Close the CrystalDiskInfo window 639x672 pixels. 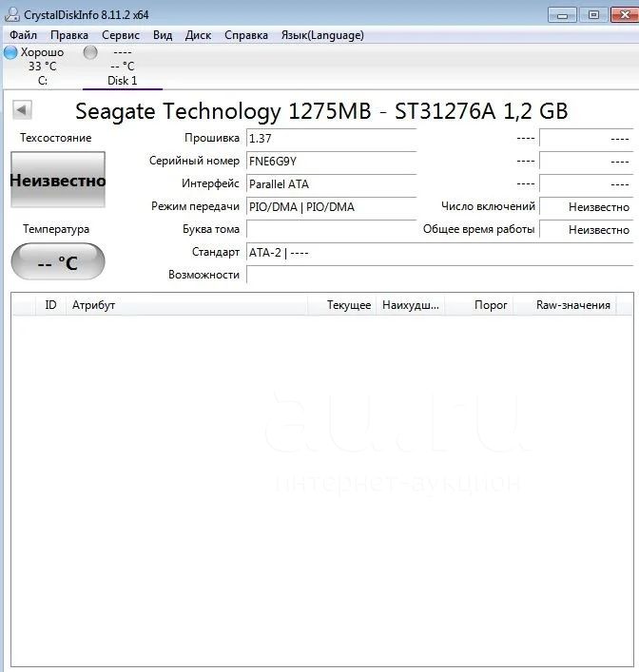point(625,15)
